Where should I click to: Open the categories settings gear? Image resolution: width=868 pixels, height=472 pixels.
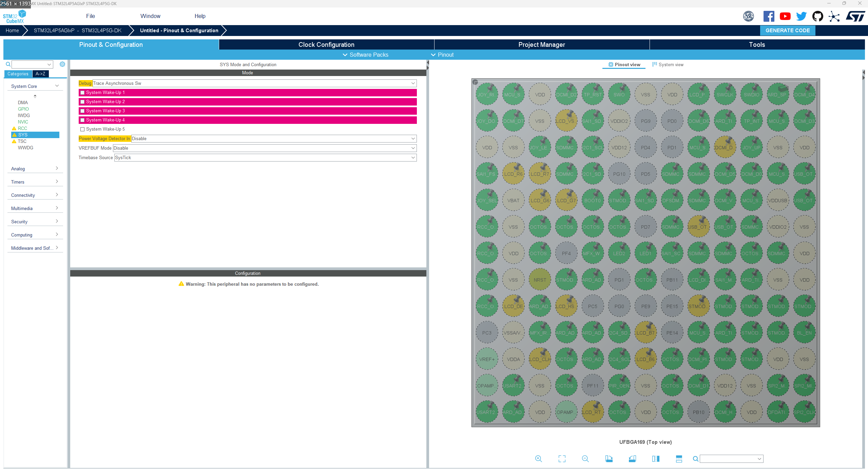point(62,64)
